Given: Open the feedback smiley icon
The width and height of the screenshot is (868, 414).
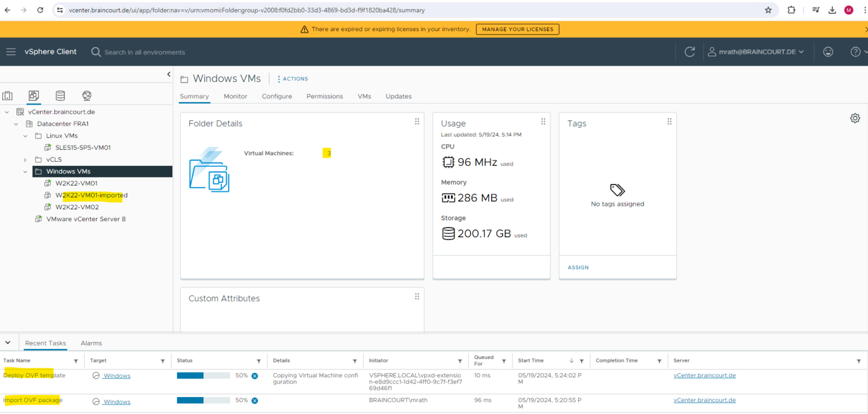Looking at the screenshot, I should coord(828,51).
